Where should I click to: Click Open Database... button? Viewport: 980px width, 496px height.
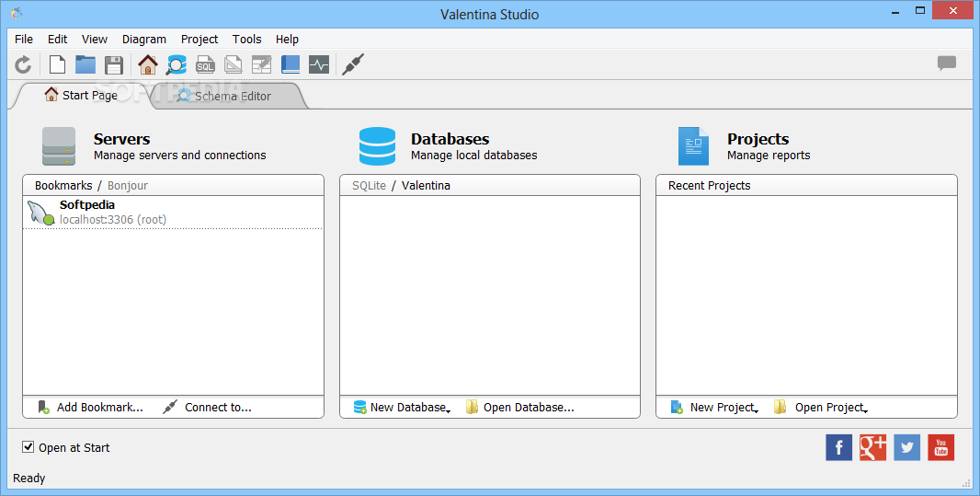click(x=520, y=407)
